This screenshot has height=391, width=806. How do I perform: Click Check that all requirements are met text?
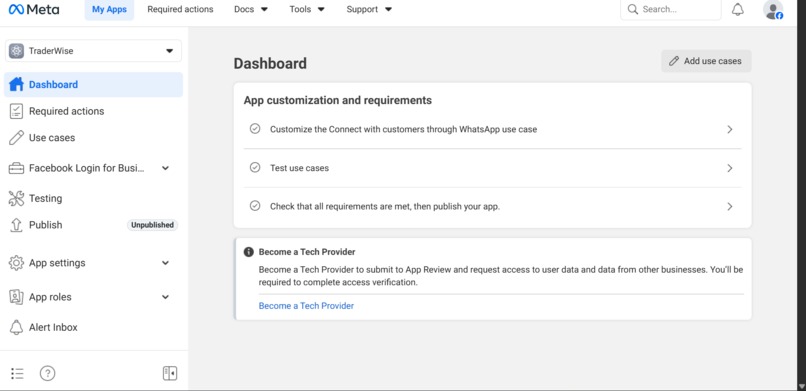click(385, 207)
